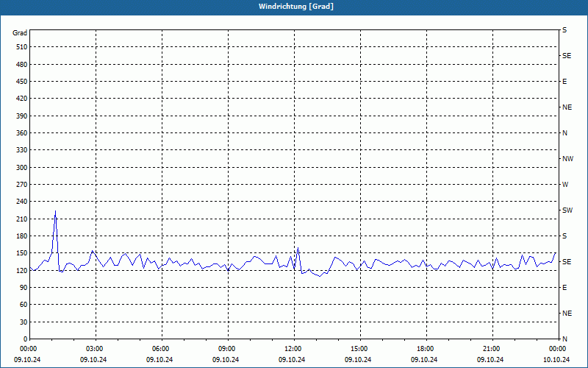The width and height of the screenshot is (588, 368).
Task: Click the 15:00 time axis label
Action: [x=360, y=349]
